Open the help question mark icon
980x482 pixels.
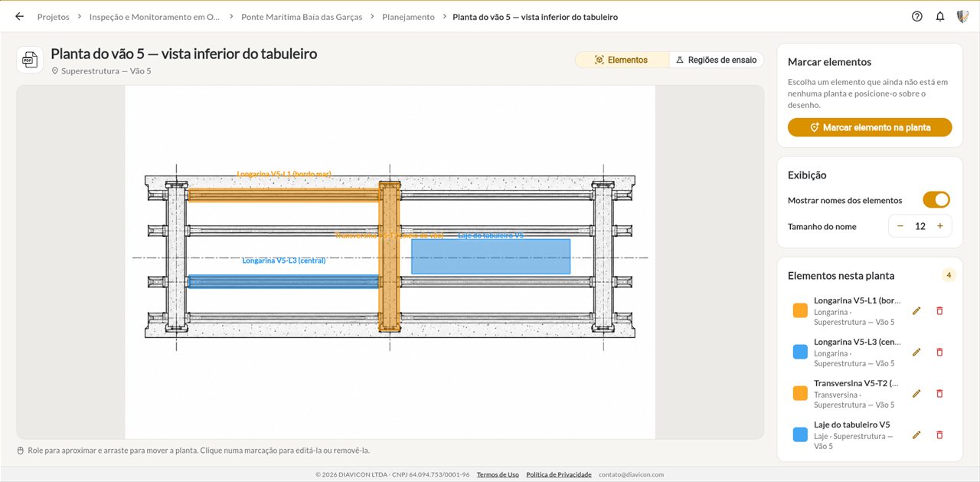pos(917,16)
